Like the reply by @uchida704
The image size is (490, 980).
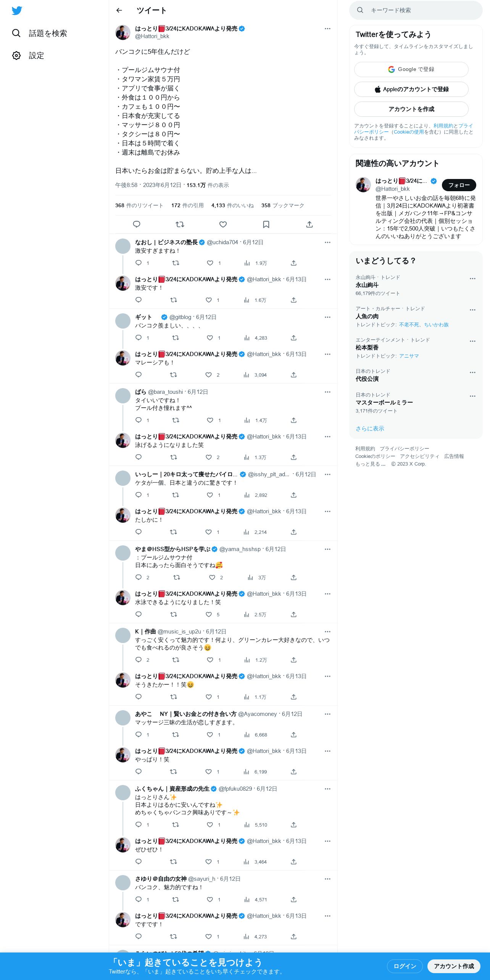tap(210, 263)
